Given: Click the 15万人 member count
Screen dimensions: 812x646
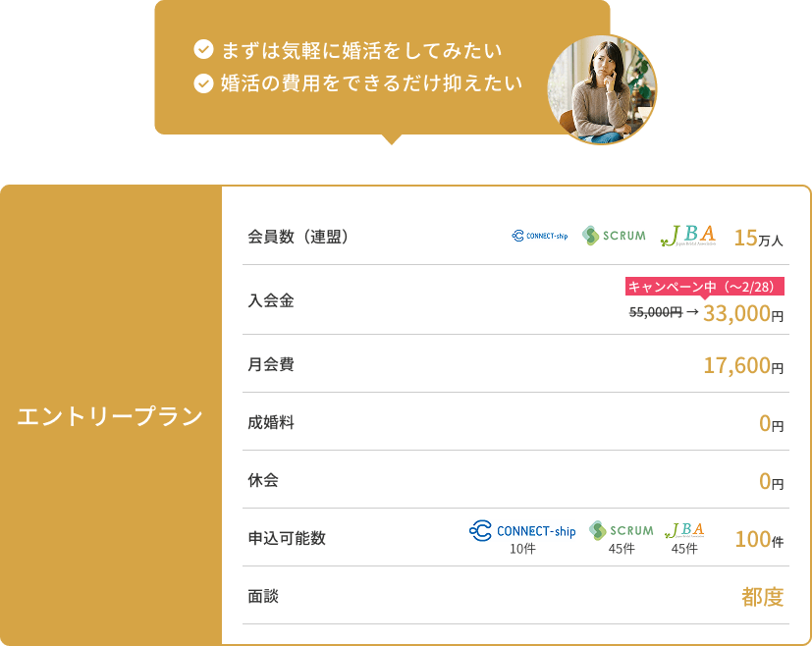Looking at the screenshot, I should coord(758,238).
